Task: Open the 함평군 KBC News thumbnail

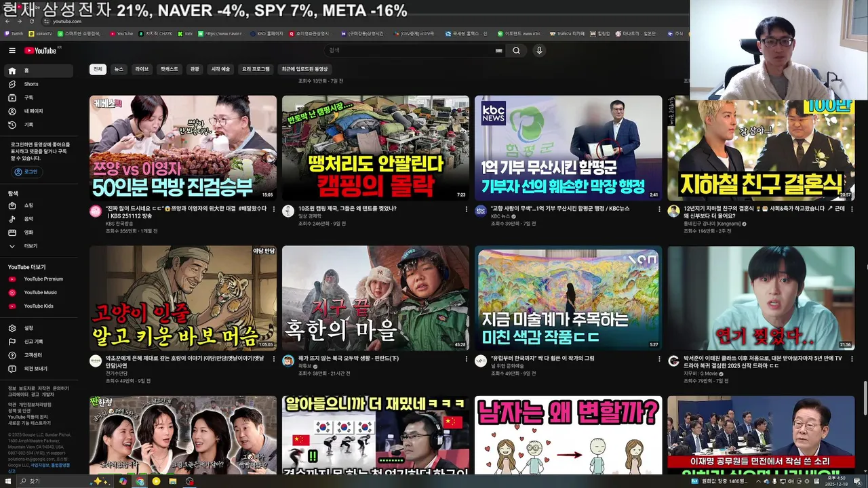Action: tap(568, 148)
